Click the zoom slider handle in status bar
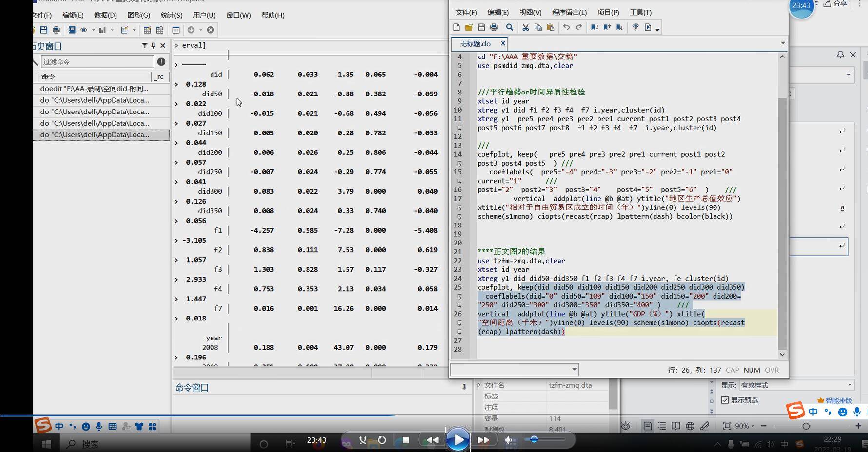Image resolution: width=868 pixels, height=452 pixels. point(806,426)
